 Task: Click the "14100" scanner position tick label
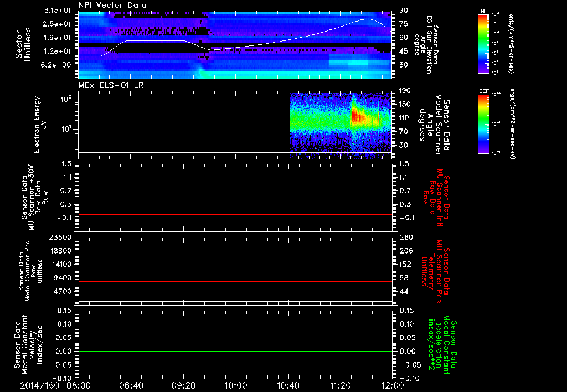click(x=60, y=264)
